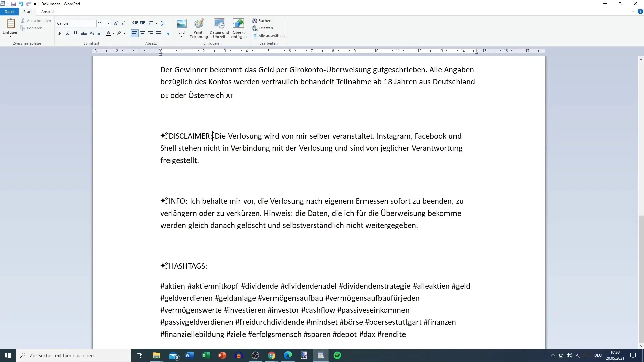Click the right indent marker on the ruler
Image resolution: width=644 pixels, height=362 pixels.
[x=476, y=52]
